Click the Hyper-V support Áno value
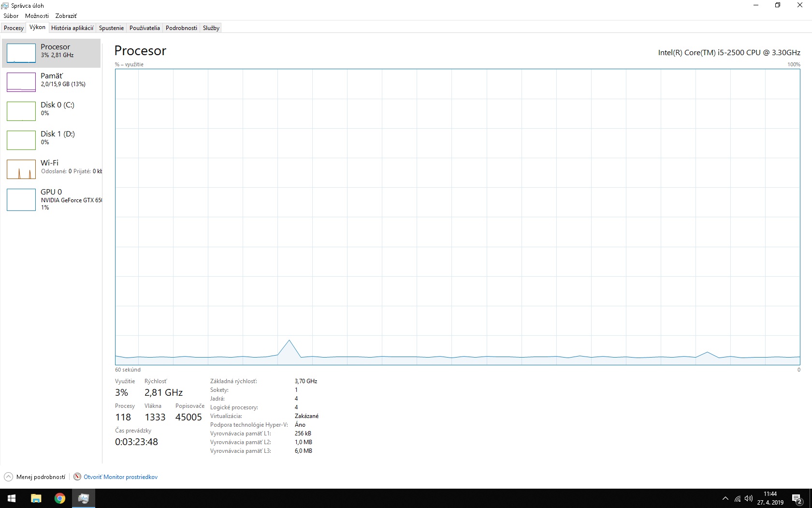This screenshot has height=508, width=812. click(300, 425)
